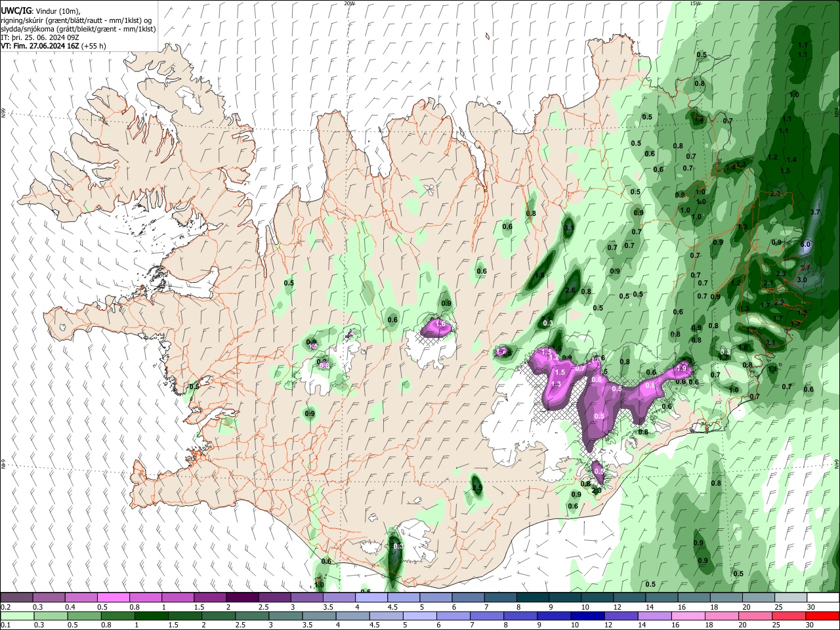Image resolution: width=840 pixels, height=630 pixels.
Task: Click the lower legend row swatch labelled 8
Action: pos(520,616)
